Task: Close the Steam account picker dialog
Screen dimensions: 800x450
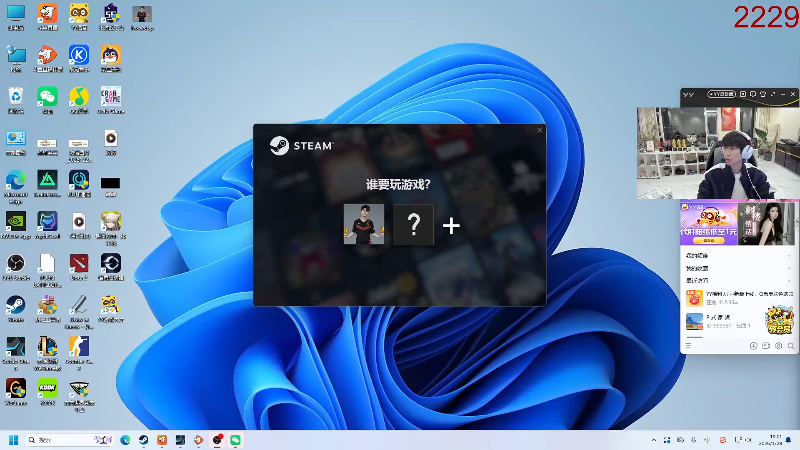Action: pyautogui.click(x=539, y=130)
